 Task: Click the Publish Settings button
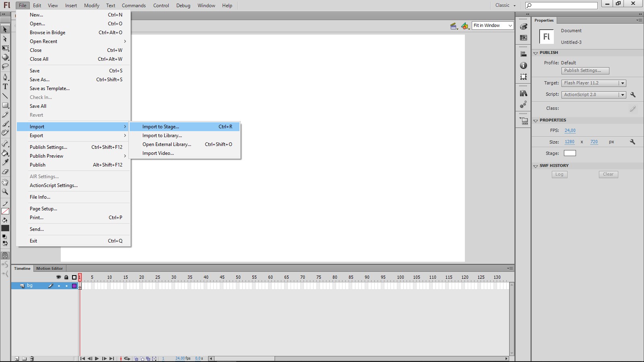(x=585, y=70)
